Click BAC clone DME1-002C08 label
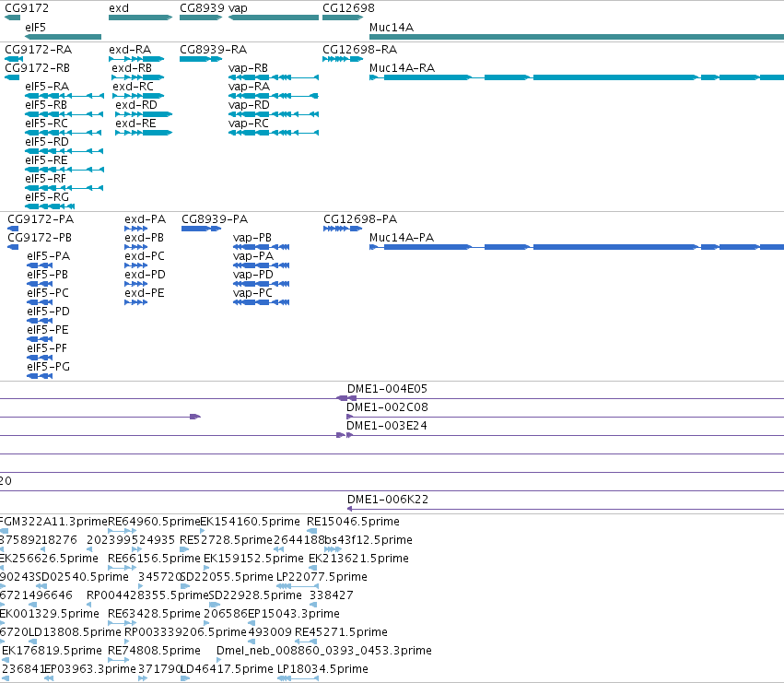The image size is (784, 683). pos(388,407)
